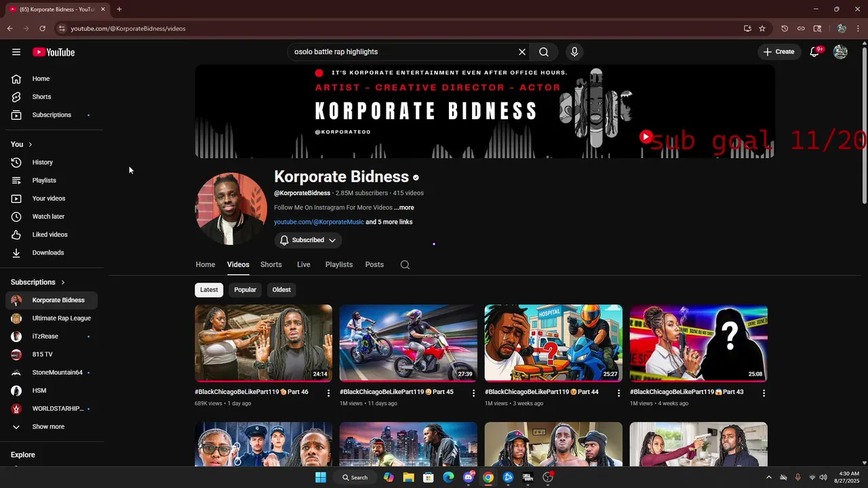The height and width of the screenshot is (488, 868).
Task: Reload the page in Chrome
Action: tap(42, 28)
